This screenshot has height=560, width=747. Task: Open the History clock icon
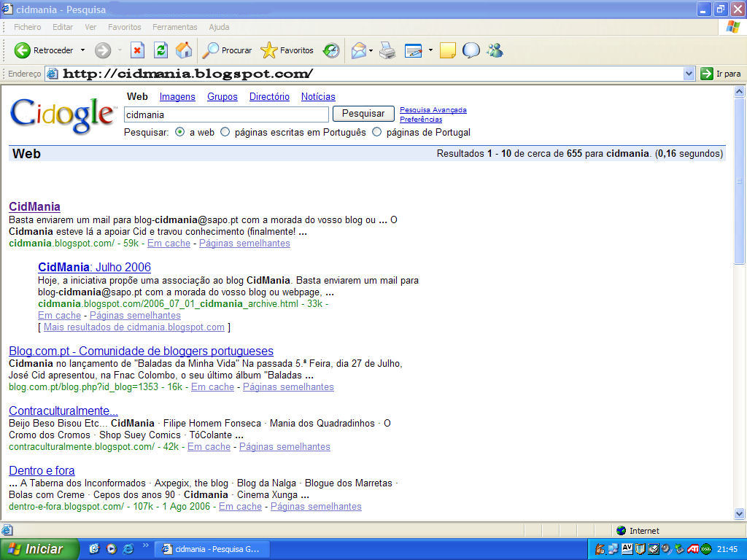pyautogui.click(x=331, y=50)
